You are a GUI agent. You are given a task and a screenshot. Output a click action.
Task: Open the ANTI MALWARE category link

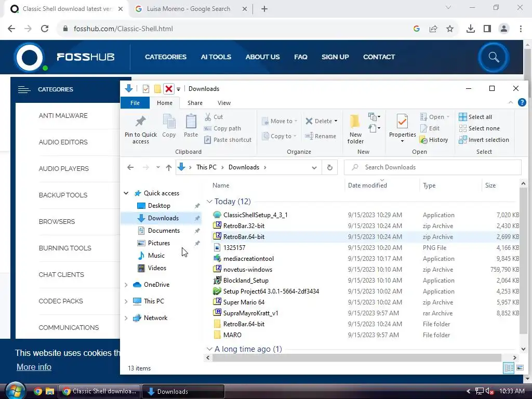[63, 116]
